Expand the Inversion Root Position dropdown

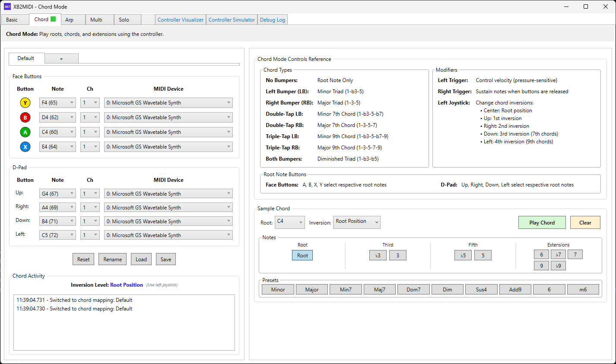tap(356, 222)
